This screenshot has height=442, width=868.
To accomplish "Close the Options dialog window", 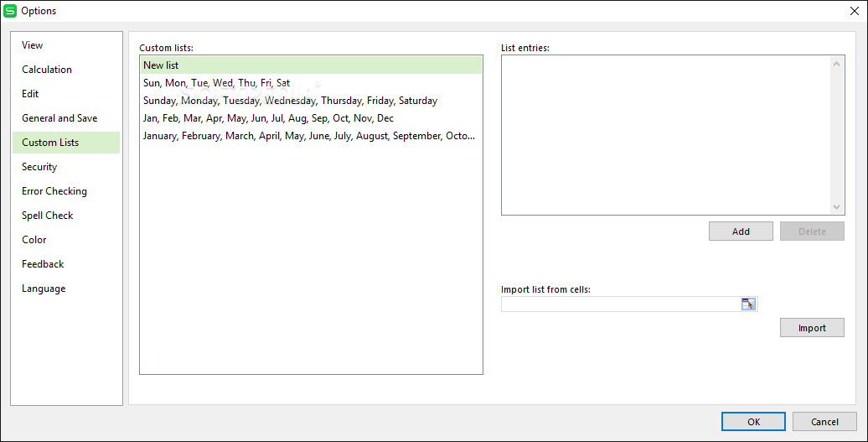I will pyautogui.click(x=854, y=11).
